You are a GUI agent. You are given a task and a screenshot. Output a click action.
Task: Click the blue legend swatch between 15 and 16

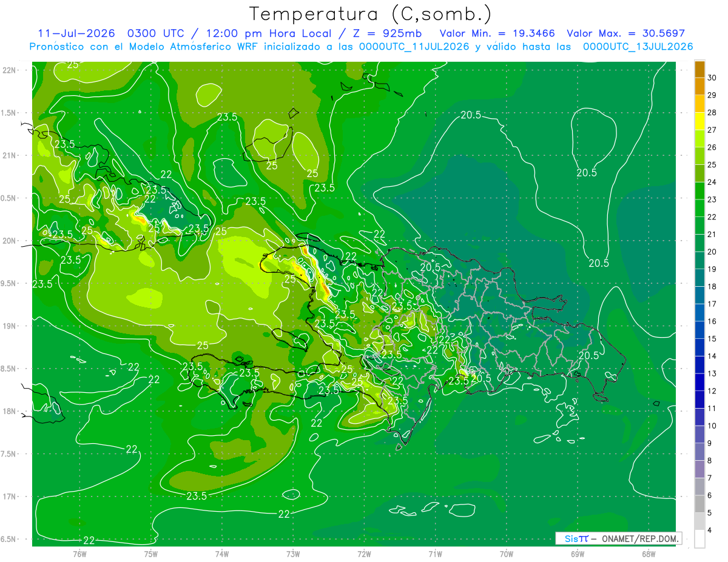tap(699, 330)
